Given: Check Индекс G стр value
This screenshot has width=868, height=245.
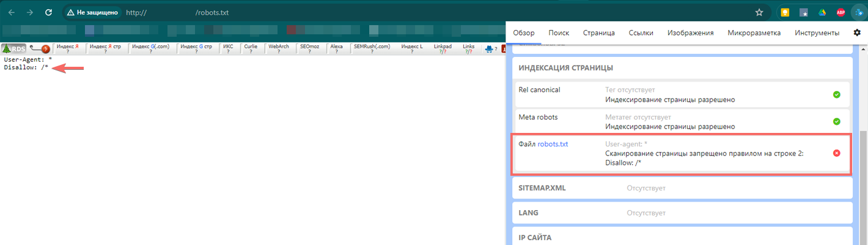Looking at the screenshot, I should pos(196,49).
